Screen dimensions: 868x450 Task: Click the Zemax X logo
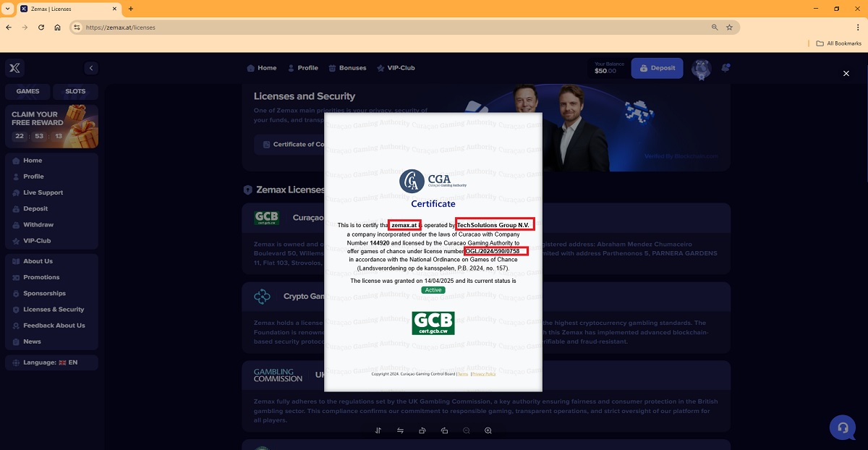[x=14, y=69]
